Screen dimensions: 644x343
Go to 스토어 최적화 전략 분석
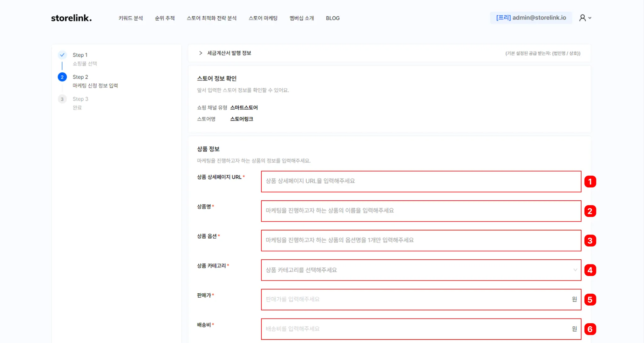(211, 18)
